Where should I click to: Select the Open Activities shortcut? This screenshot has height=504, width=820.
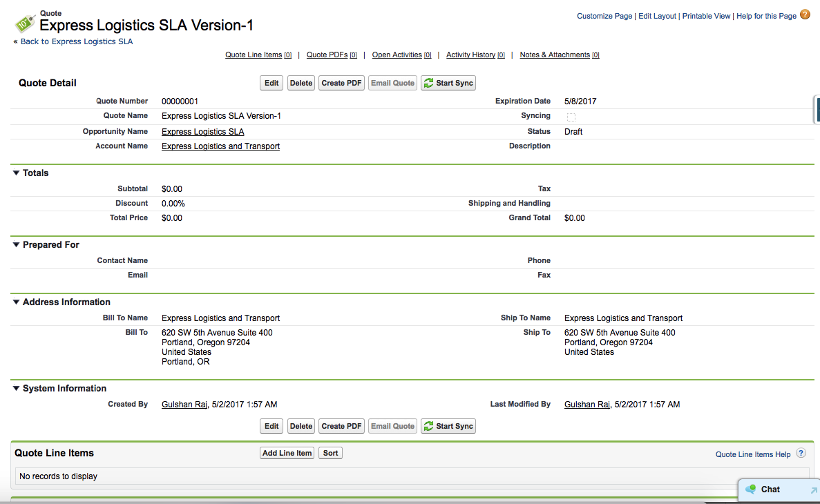pyautogui.click(x=397, y=55)
